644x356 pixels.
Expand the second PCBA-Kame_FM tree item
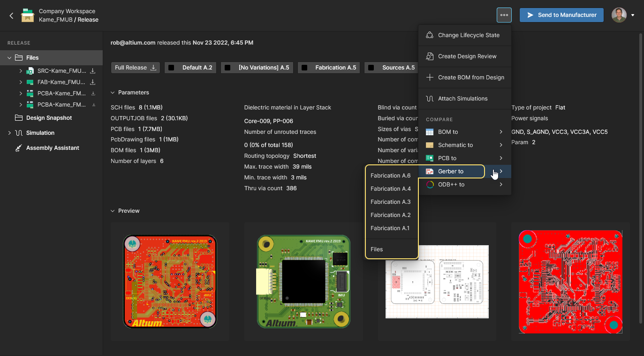point(21,105)
